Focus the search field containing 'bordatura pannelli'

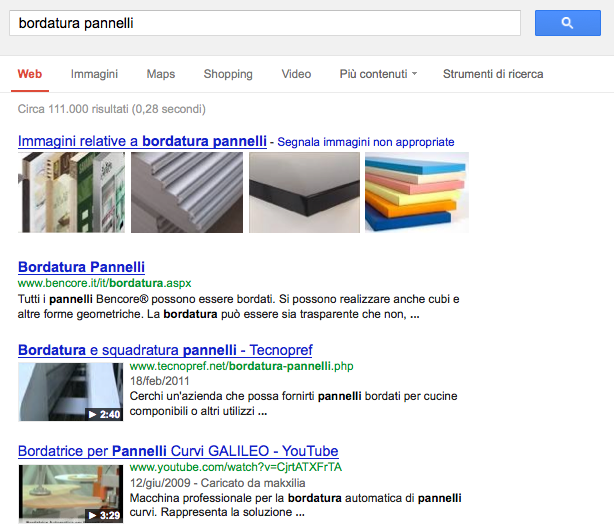[265, 23]
